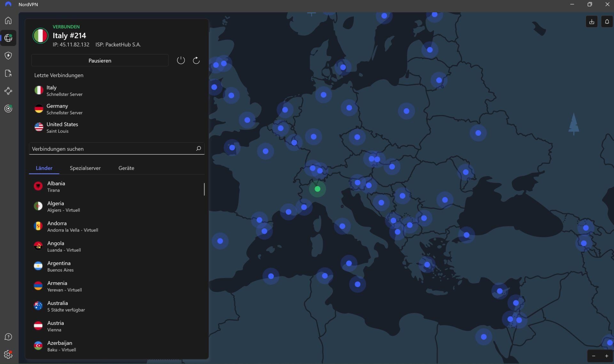The image size is (614, 364).
Task: Connect to Argentina Buenos Aires
Action: click(117, 266)
